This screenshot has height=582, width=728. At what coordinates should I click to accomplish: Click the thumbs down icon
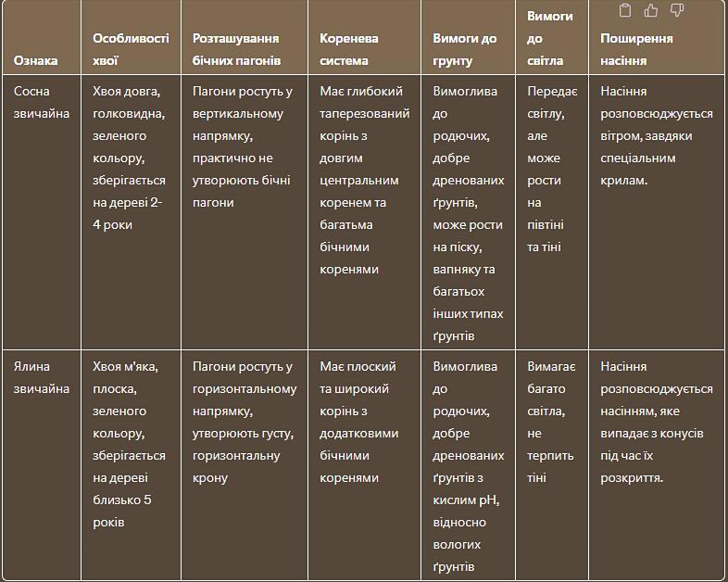pyautogui.click(x=677, y=10)
